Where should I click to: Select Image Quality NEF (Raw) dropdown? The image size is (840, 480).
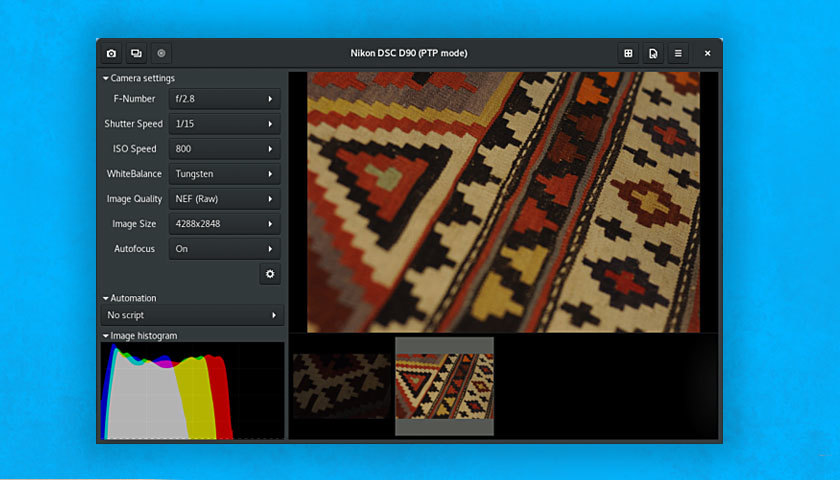[224, 199]
